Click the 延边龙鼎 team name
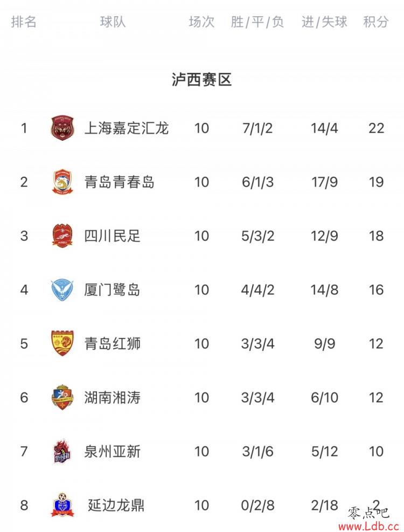Viewport: 404px width, 532px height. [116, 505]
